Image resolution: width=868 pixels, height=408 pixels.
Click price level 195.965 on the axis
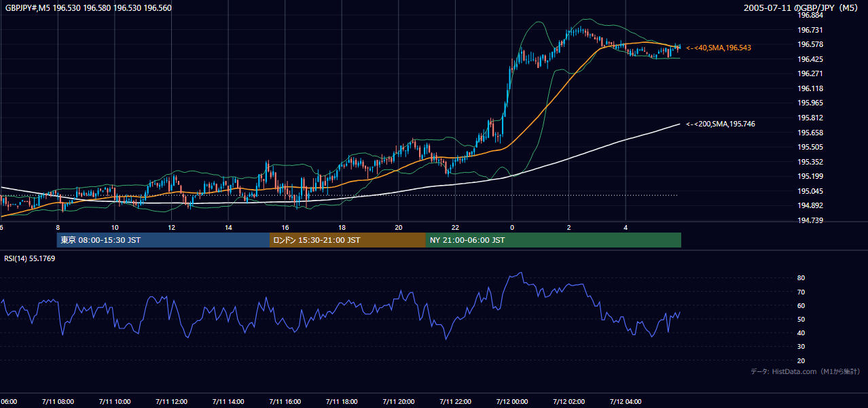click(810, 103)
